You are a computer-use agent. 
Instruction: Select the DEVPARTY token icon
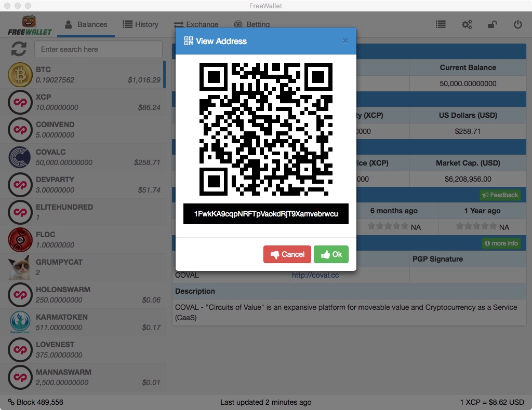[20, 185]
